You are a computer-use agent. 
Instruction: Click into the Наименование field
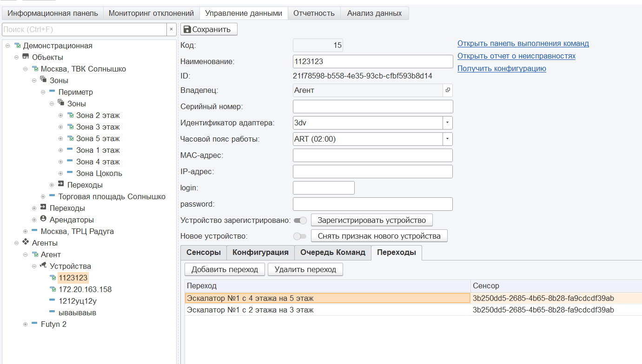tap(373, 62)
